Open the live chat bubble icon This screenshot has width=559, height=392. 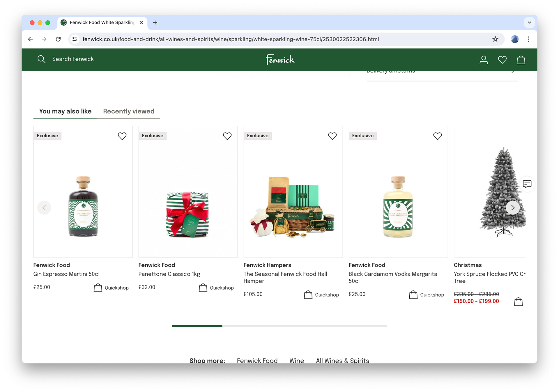coord(527,184)
